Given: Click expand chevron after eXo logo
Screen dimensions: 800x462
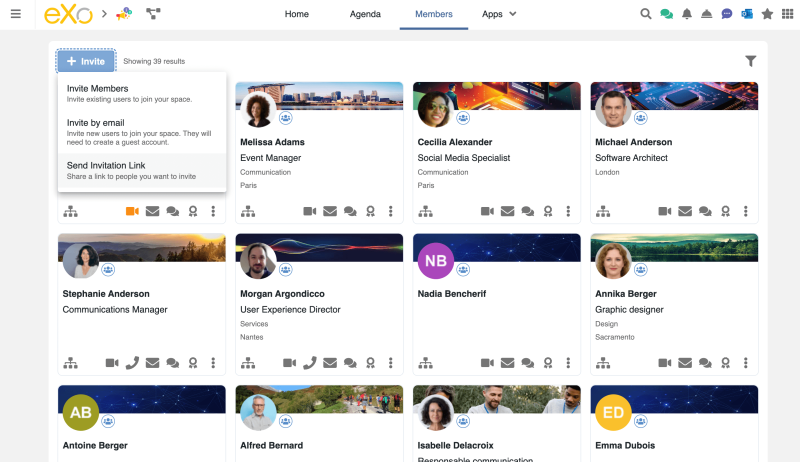Looking at the screenshot, I should (104, 14).
